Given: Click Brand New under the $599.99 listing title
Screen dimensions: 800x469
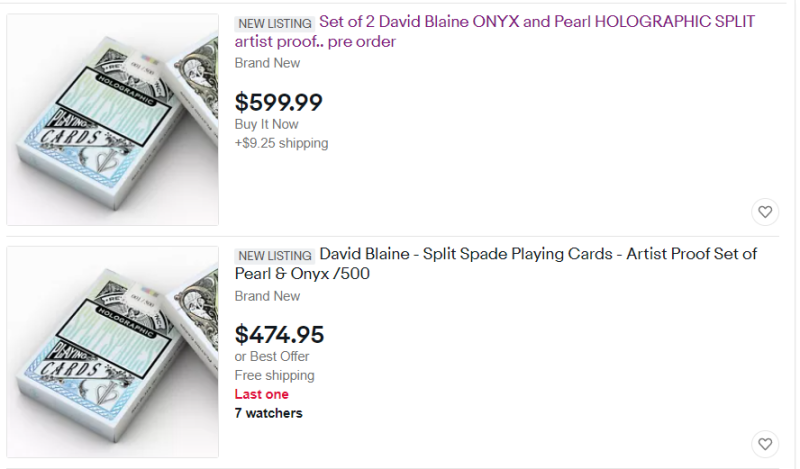Looking at the screenshot, I should click(x=267, y=63).
